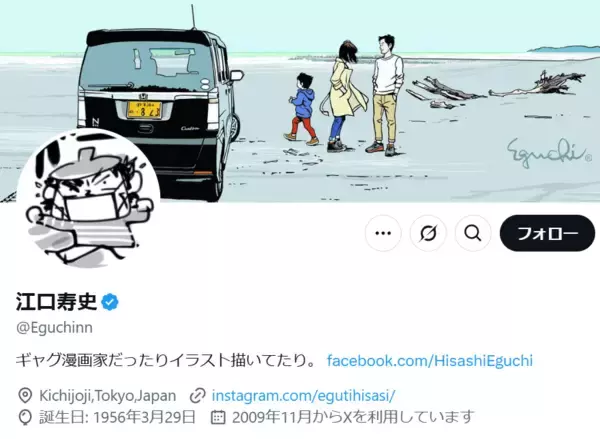Click the location pin icon
Screen dimensions: 600x439
coord(25,395)
